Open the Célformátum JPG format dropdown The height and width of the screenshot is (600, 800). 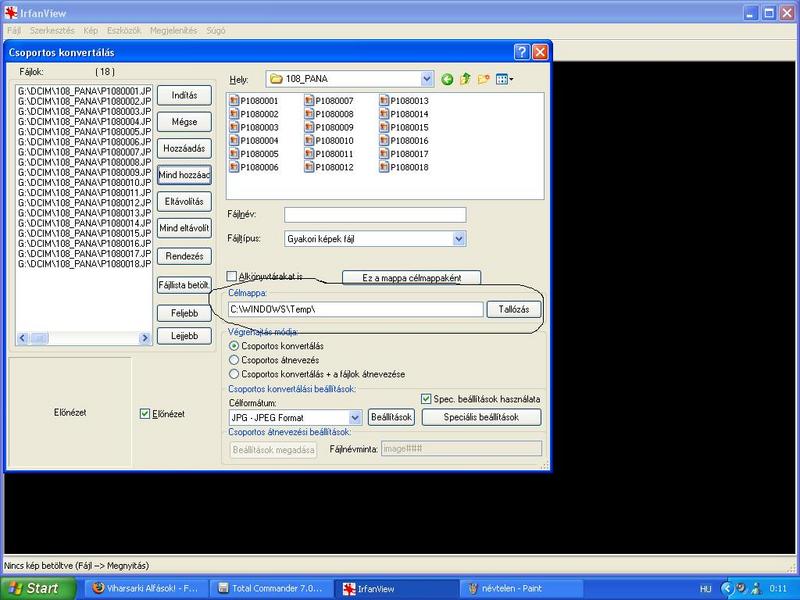(x=355, y=417)
